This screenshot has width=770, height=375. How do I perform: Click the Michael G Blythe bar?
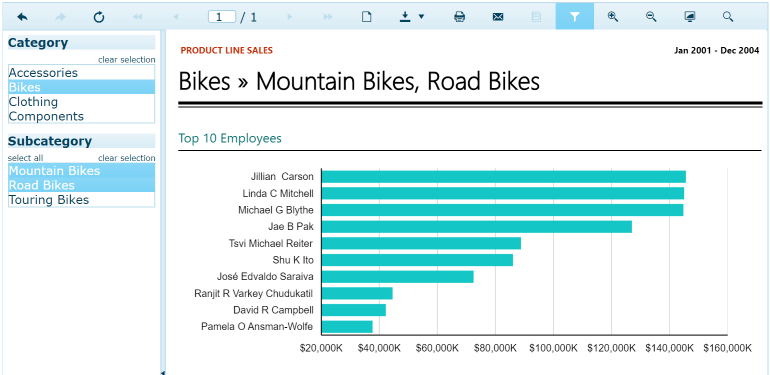[502, 210]
